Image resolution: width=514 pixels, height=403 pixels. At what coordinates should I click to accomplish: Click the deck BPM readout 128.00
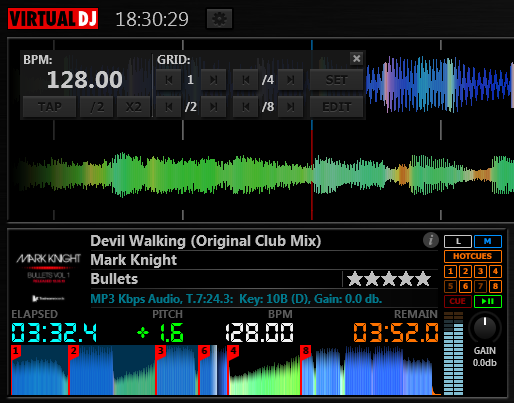pos(259,332)
